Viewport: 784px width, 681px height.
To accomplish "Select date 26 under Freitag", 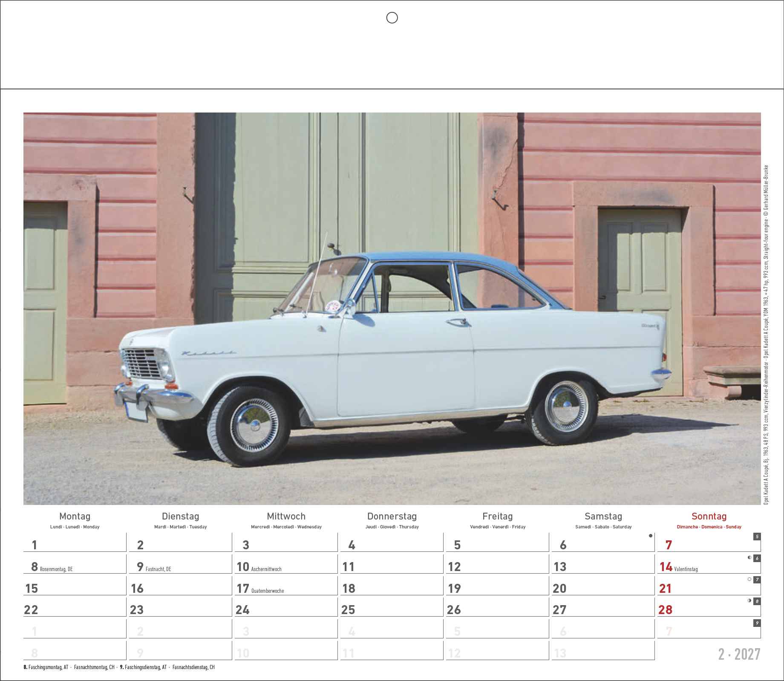I will click(454, 610).
